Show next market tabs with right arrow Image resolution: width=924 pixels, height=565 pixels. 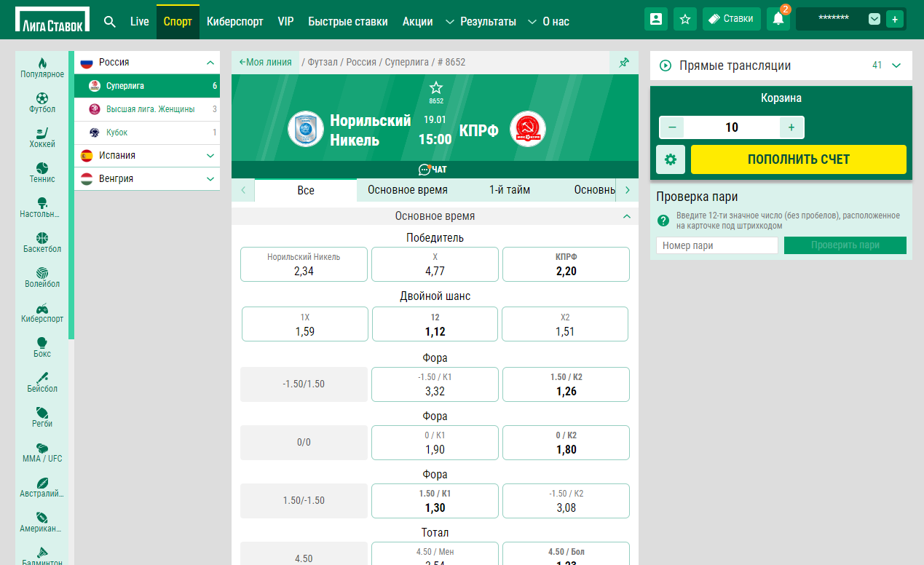coord(628,190)
